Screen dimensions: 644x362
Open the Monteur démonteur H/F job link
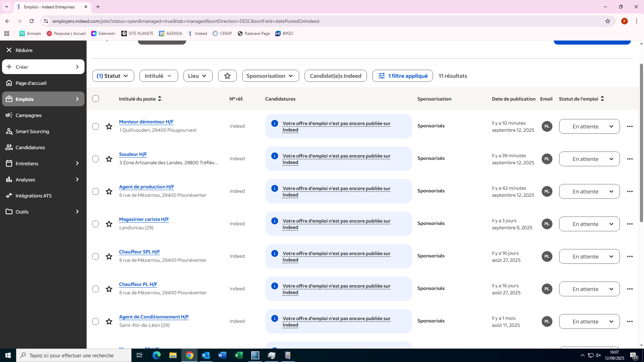point(146,122)
